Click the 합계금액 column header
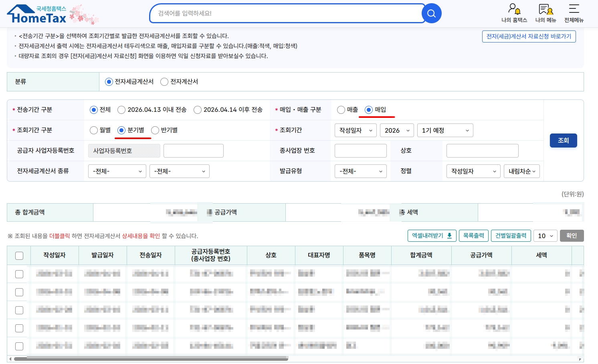 coord(421,255)
